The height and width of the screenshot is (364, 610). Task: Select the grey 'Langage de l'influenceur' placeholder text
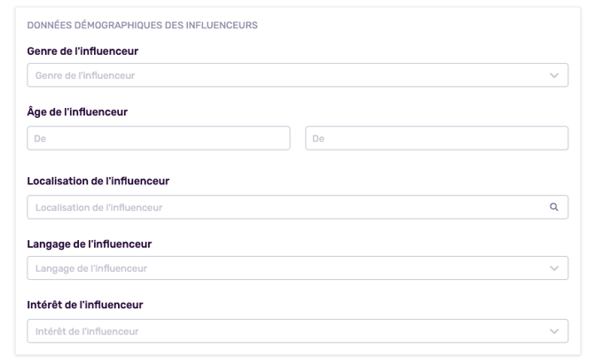pos(91,268)
